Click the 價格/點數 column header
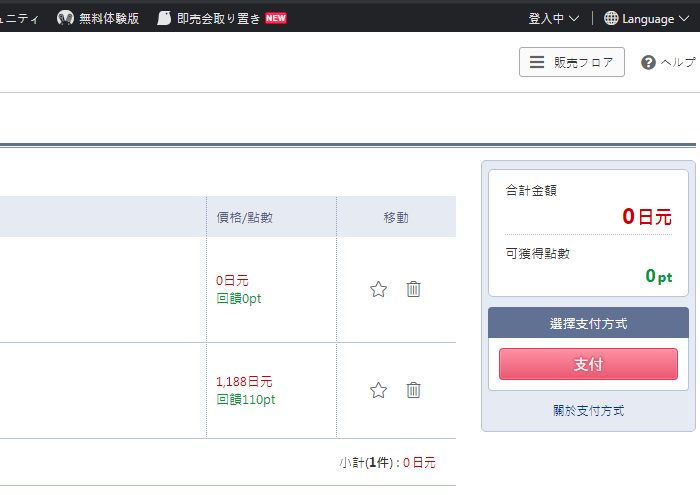Viewport: 700px width, 495px height. (244, 217)
